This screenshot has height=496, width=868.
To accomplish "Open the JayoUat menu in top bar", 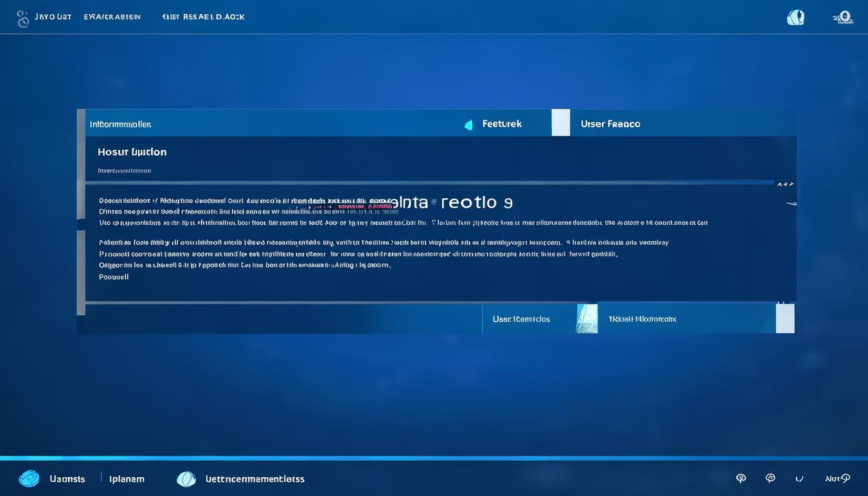I will tap(52, 17).
